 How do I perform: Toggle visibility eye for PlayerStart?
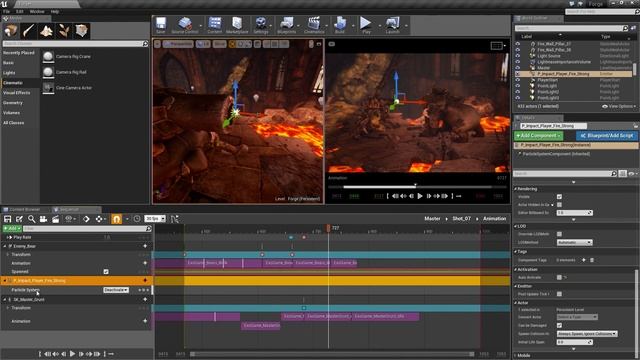click(x=518, y=80)
